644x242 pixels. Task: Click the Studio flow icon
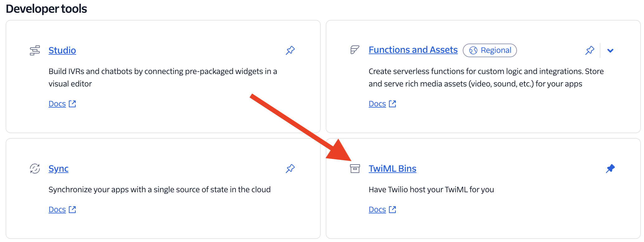35,50
